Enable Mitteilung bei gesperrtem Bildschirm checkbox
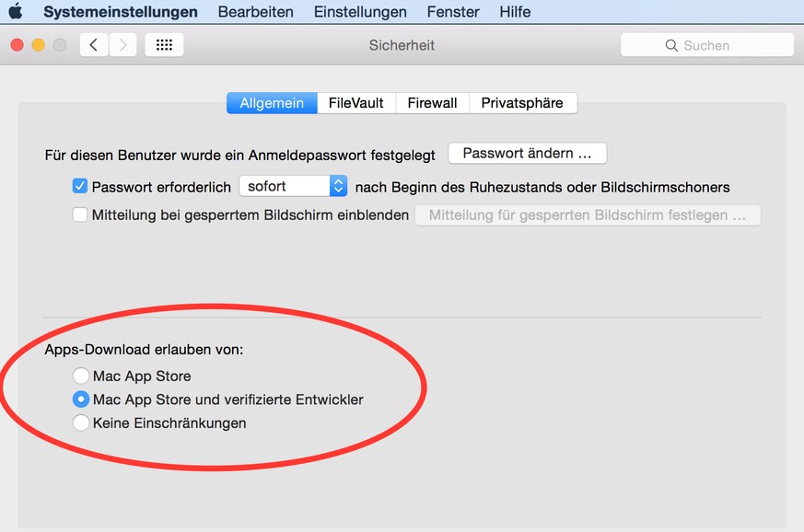804x532 pixels. click(x=80, y=214)
